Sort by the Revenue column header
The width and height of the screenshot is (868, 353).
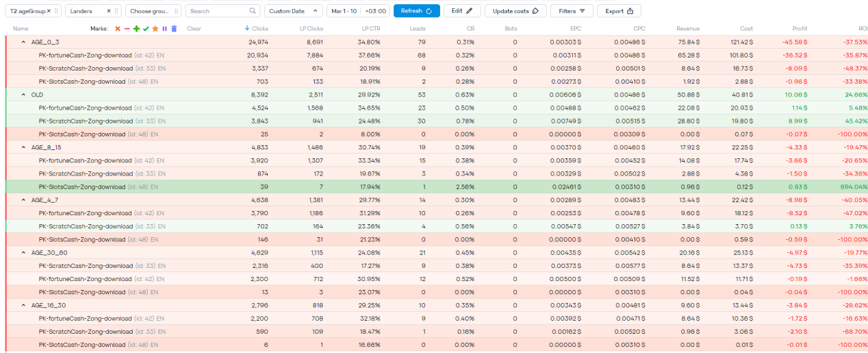(688, 29)
